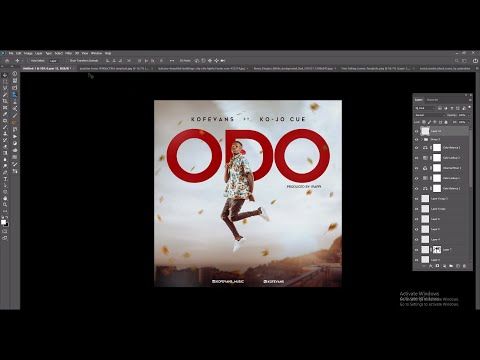Click the background color swatch
This screenshot has width=480, height=360.
coord(7,225)
